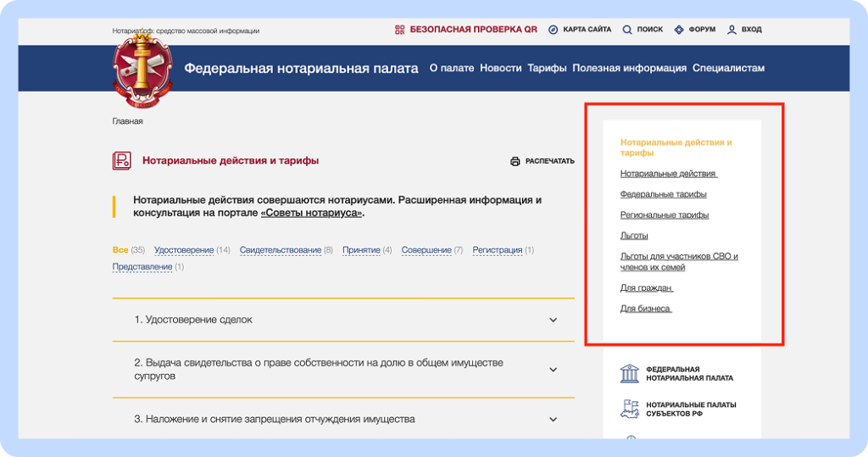Filter by Принятие (4)
Image resolution: width=868 pixels, height=457 pixels.
pos(367,250)
